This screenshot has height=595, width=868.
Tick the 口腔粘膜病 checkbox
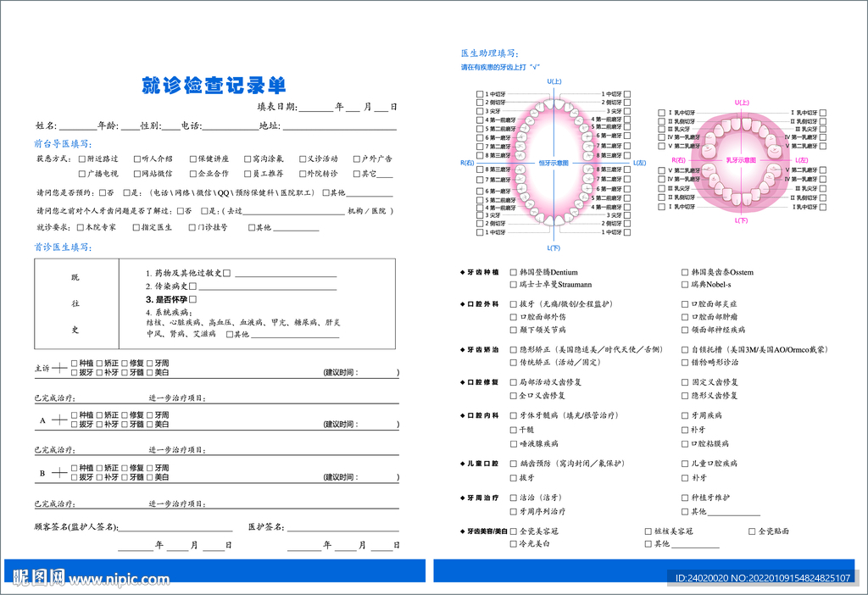[x=685, y=444]
